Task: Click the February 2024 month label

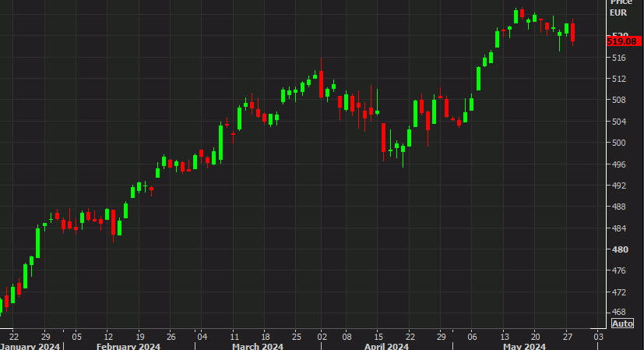Action: [x=128, y=346]
